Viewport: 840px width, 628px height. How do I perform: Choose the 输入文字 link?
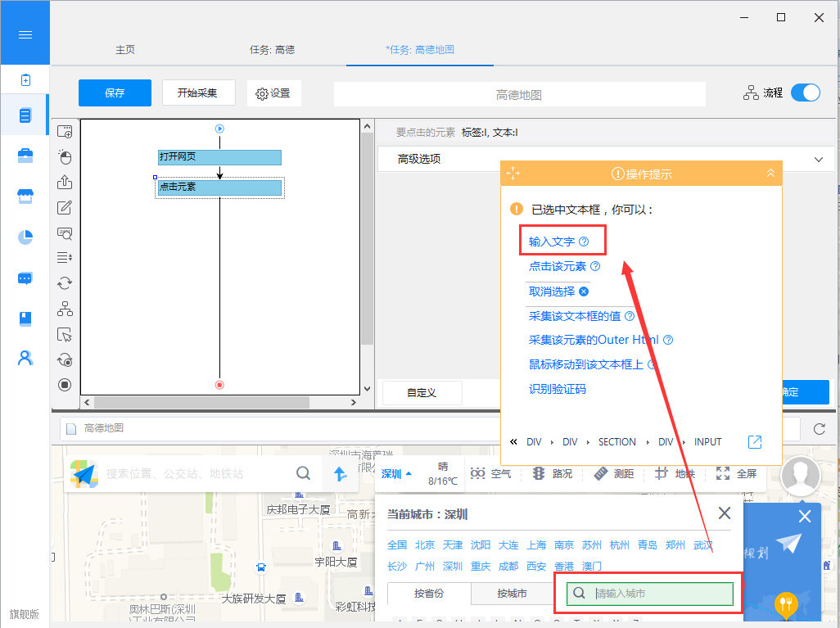click(x=551, y=242)
